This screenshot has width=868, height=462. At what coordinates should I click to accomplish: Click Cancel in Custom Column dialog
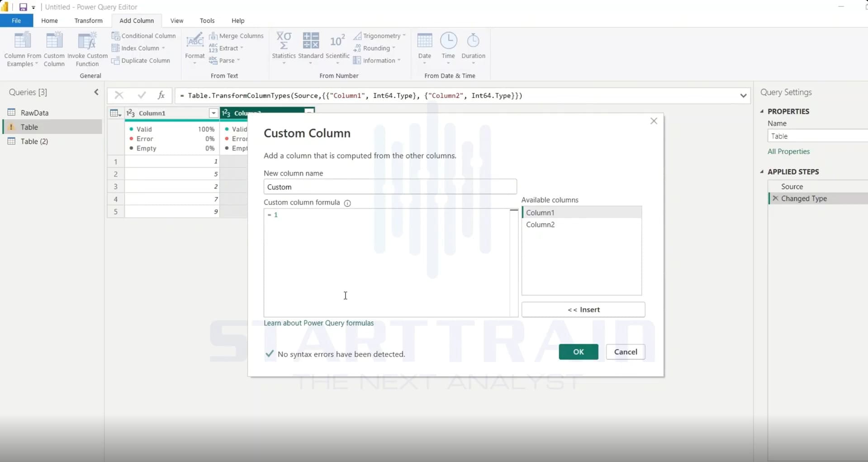pyautogui.click(x=626, y=352)
